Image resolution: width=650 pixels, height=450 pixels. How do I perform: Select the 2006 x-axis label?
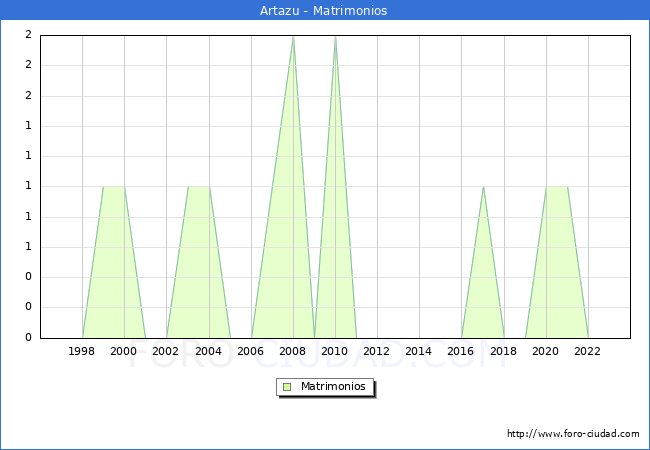(250, 351)
